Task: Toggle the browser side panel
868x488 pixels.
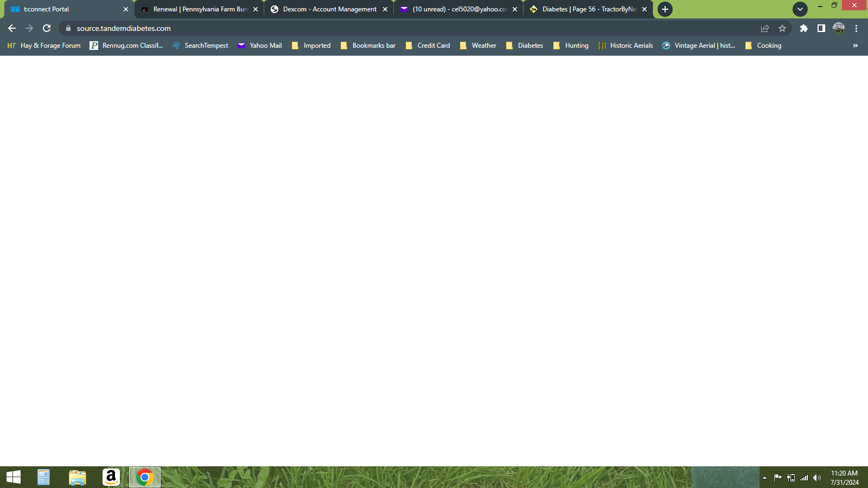Action: [821, 28]
